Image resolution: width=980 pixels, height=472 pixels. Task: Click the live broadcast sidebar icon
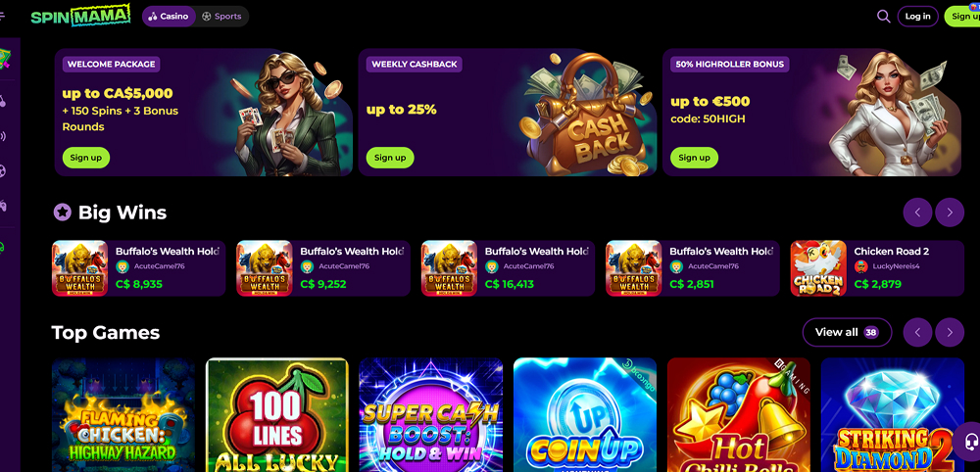(3, 135)
